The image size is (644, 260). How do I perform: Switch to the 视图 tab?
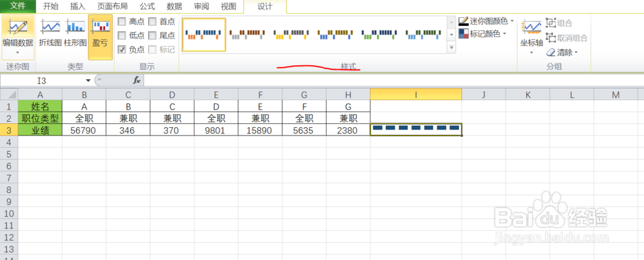coord(229,6)
